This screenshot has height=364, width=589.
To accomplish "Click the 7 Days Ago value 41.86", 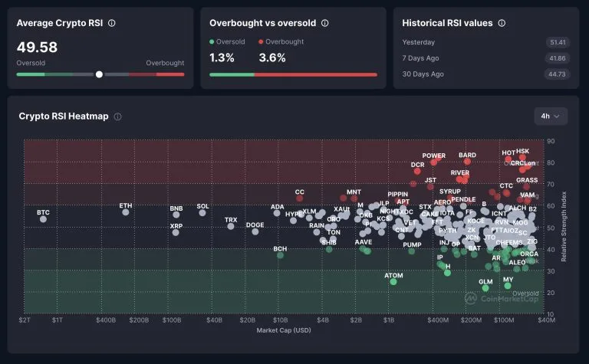I will (558, 58).
